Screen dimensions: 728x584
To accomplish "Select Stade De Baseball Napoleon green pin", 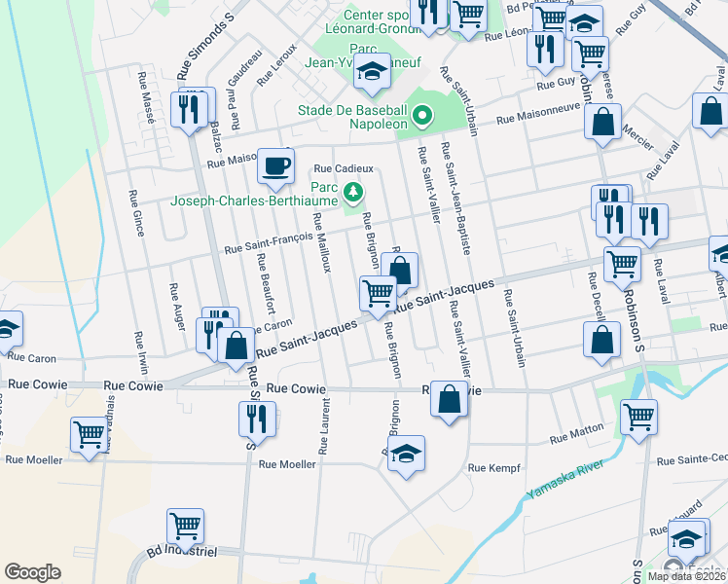I will (x=422, y=116).
